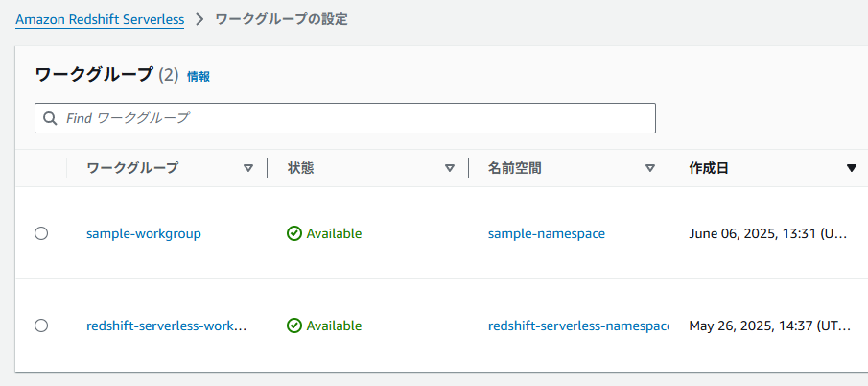Click the ワークグループの設定 breadcrumb text
Screen dimensions: 868x386
coord(281,20)
